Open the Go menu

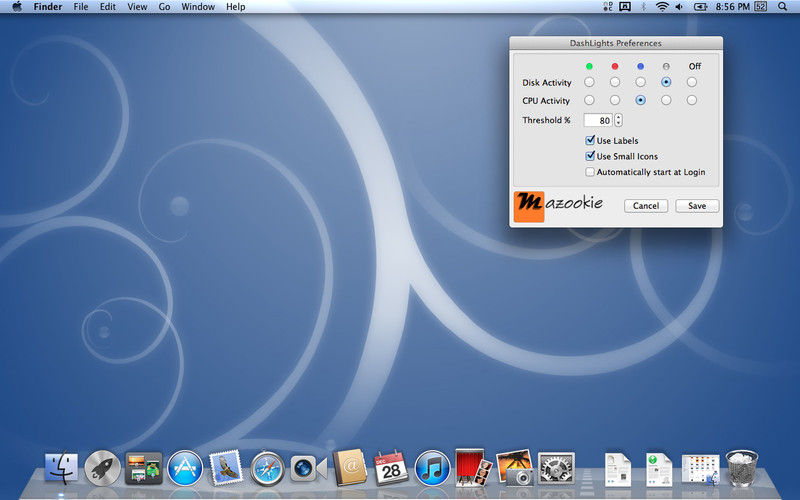pos(164,7)
